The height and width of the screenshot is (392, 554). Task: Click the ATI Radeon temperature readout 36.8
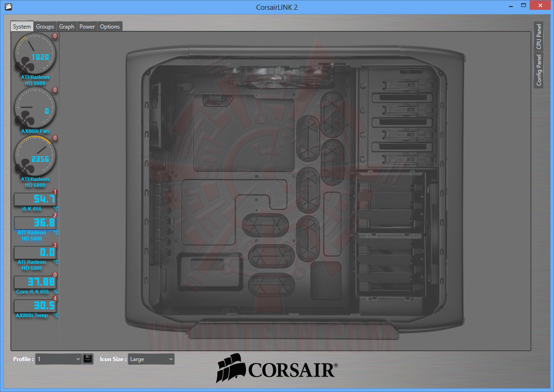pyautogui.click(x=35, y=223)
